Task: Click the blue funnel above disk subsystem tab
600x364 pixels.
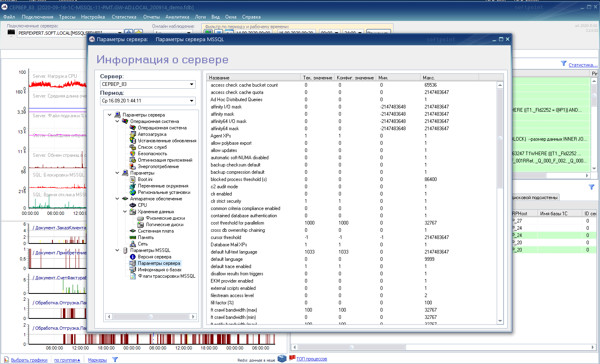Action: click(592, 187)
